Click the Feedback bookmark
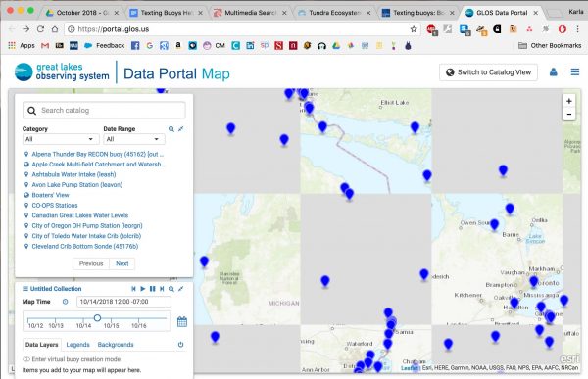 (x=105, y=46)
